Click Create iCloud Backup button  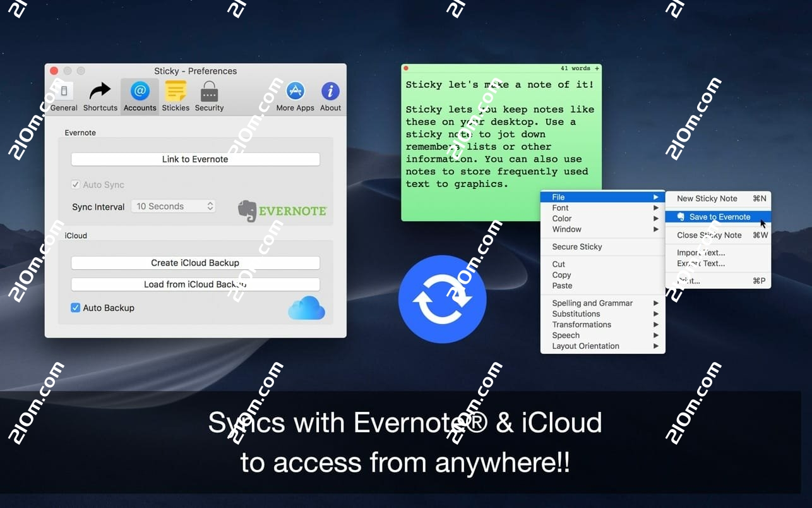[x=195, y=263]
